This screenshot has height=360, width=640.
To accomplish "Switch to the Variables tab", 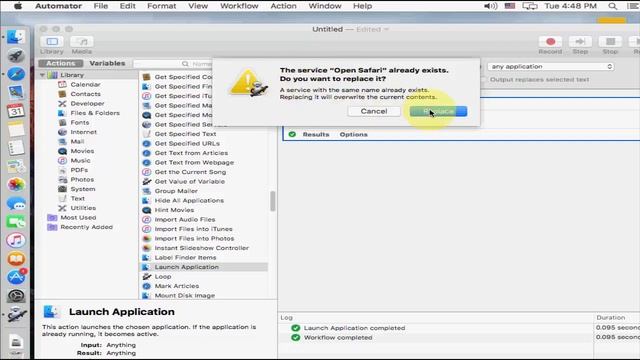I will pyautogui.click(x=107, y=63).
